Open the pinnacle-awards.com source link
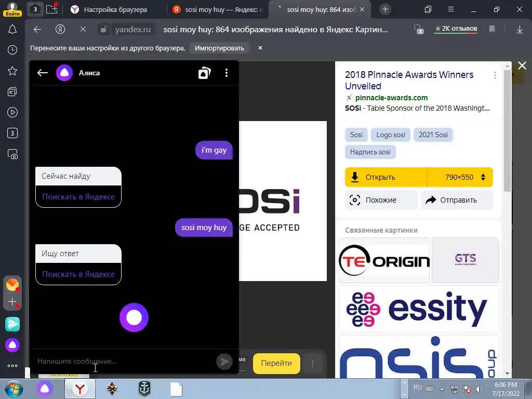The image size is (532, 399). pyautogui.click(x=391, y=98)
